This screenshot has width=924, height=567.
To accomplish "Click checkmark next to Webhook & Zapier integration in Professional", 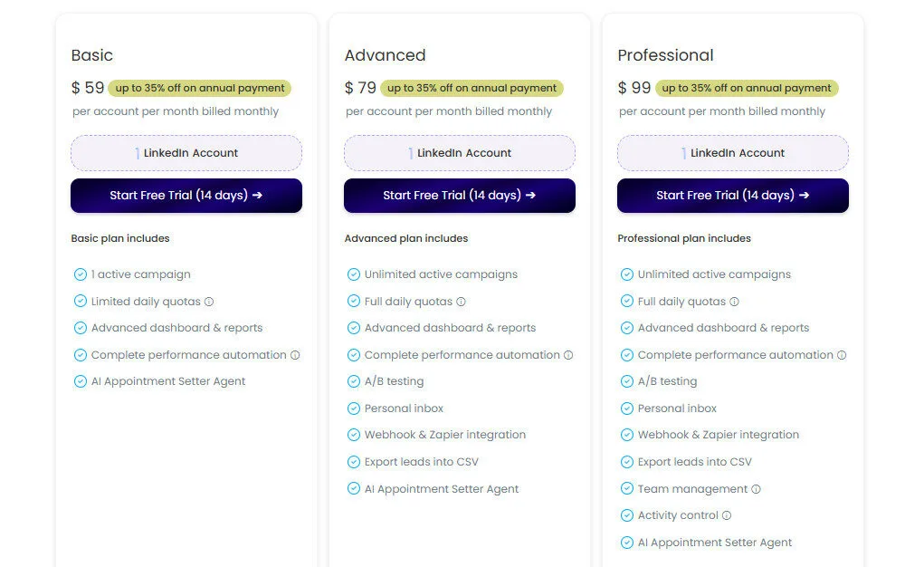I will (626, 435).
